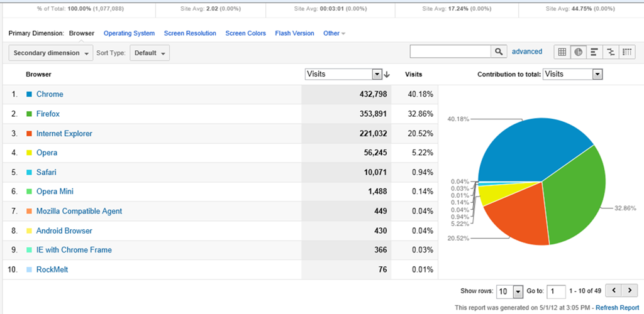
Task: Select the Screen Resolution dimension
Action: [190, 33]
